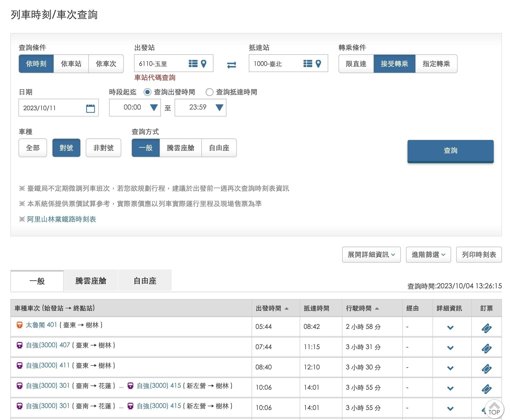The image size is (511, 420).
Task: Click the departure station map pin icon
Action: coord(204,64)
